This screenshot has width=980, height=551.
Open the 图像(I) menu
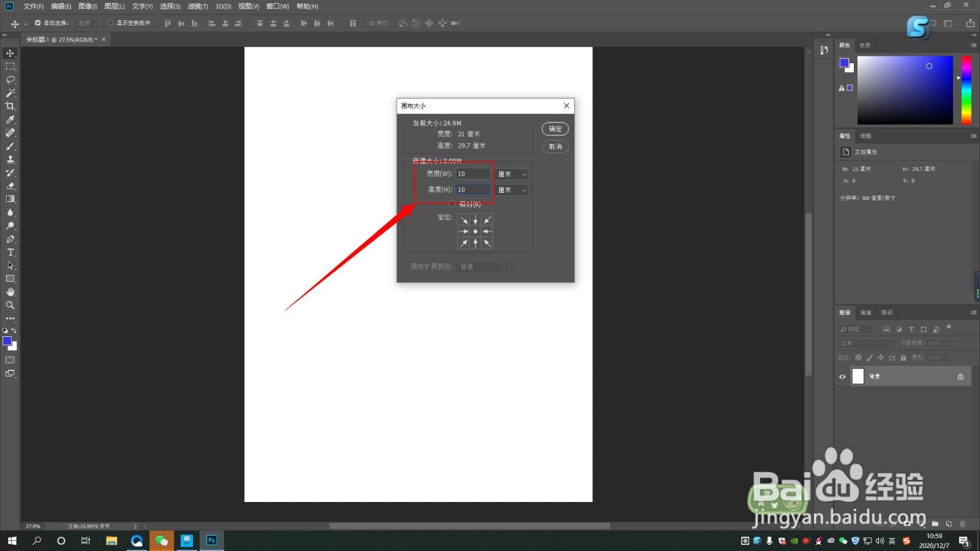click(x=88, y=6)
